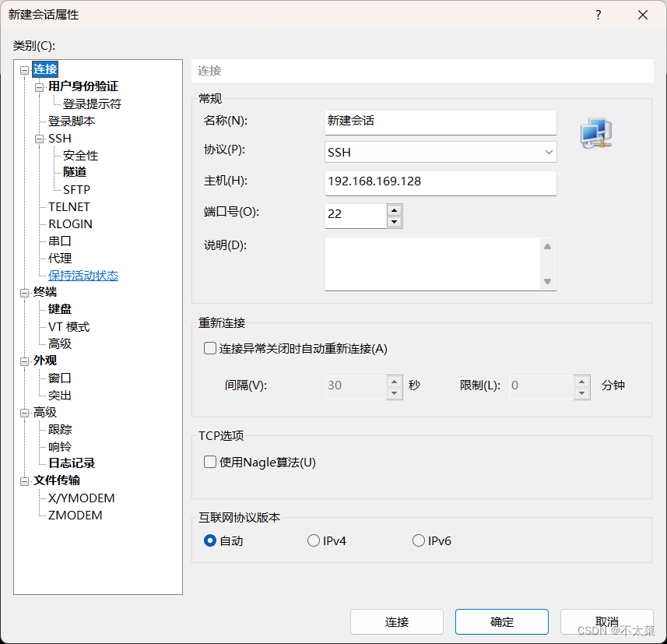Collapse the 外观 tree branch
Image resolution: width=667 pixels, height=644 pixels.
tap(24, 361)
